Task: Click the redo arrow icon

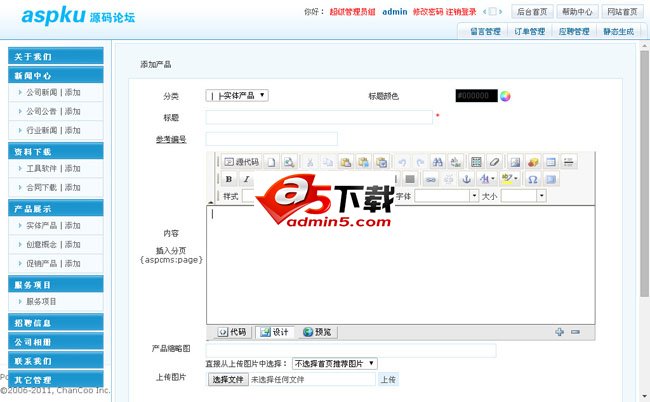Action: pyautogui.click(x=420, y=162)
